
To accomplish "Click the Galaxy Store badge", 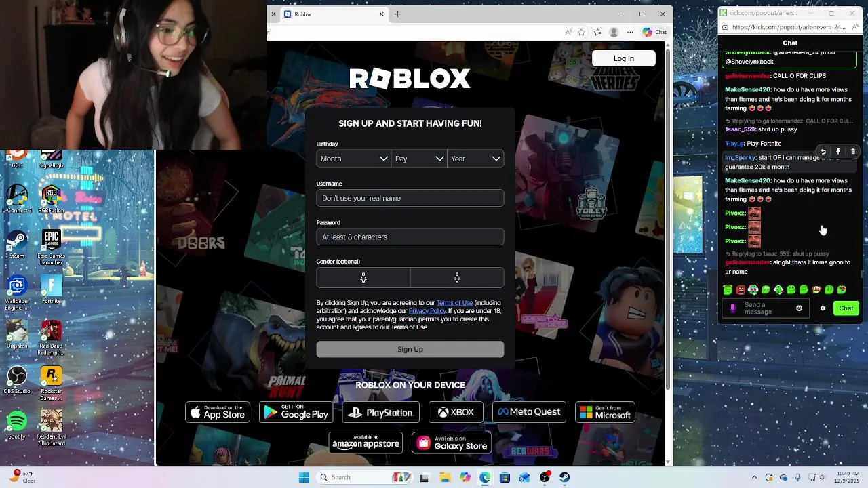I will [452, 443].
